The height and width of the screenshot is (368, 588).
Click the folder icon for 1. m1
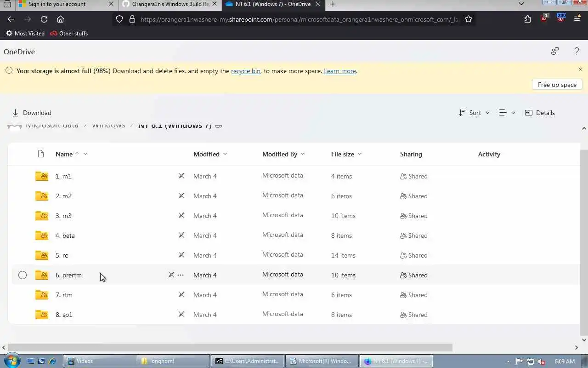tap(42, 176)
